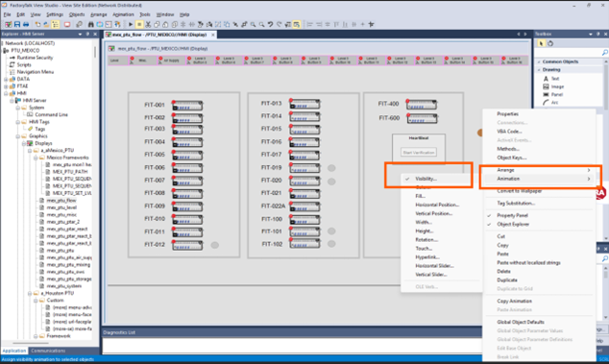Click the Print icon in the toolbar
Screen dimensions: 609x364
tap(26, 24)
